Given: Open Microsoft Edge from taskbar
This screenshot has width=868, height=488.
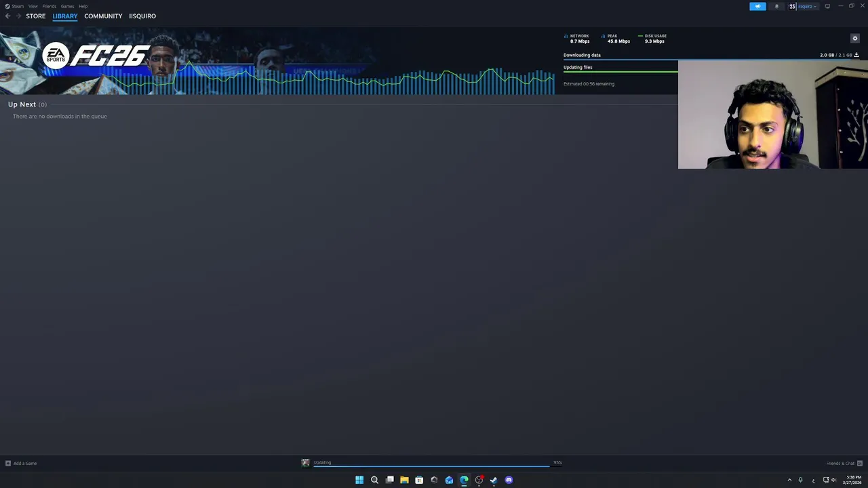Looking at the screenshot, I should pos(464,480).
